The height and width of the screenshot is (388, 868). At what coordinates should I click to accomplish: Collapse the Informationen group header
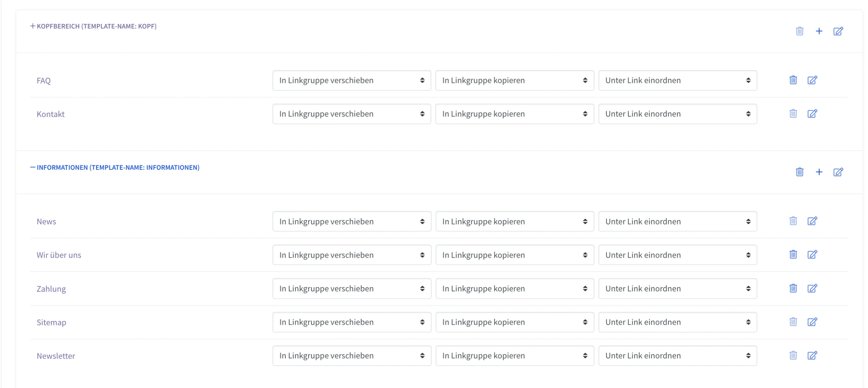coord(115,167)
